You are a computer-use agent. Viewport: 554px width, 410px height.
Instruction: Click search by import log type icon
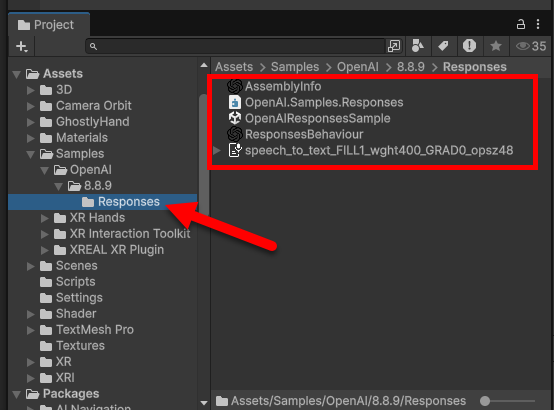469,46
